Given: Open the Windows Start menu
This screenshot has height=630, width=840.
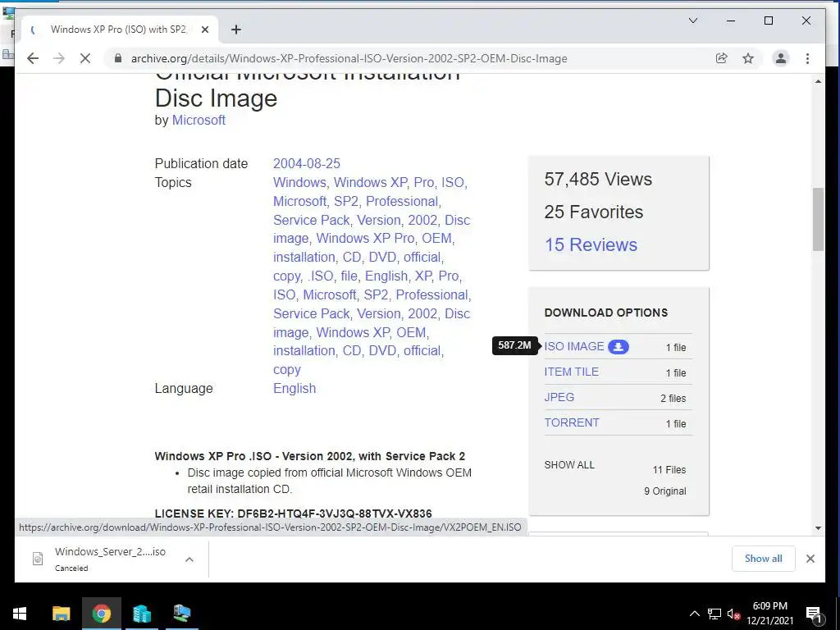Looking at the screenshot, I should coord(20,614).
